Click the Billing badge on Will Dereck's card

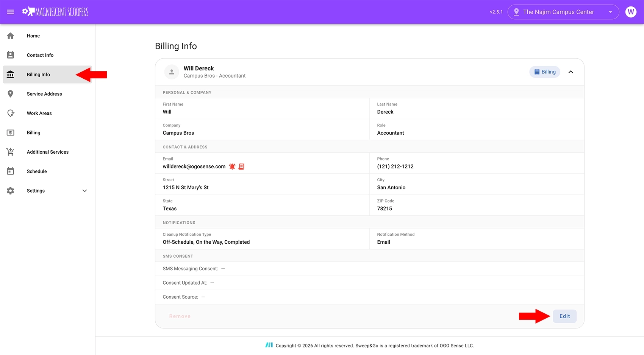(544, 72)
